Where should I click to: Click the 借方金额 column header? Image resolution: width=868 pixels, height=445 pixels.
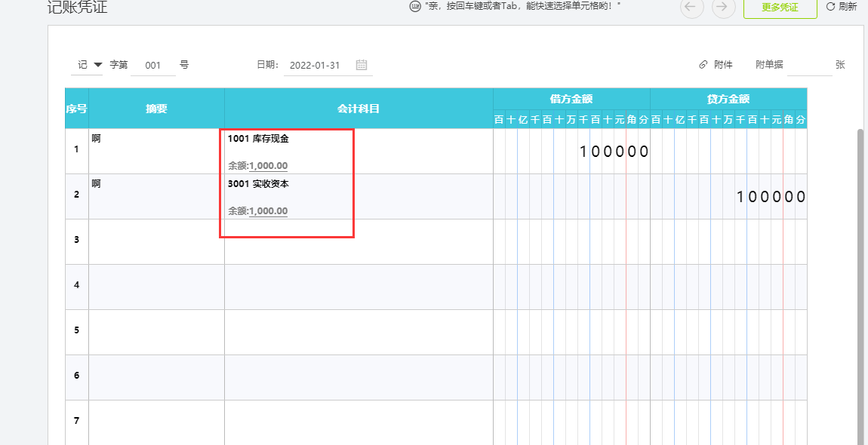[x=571, y=99]
